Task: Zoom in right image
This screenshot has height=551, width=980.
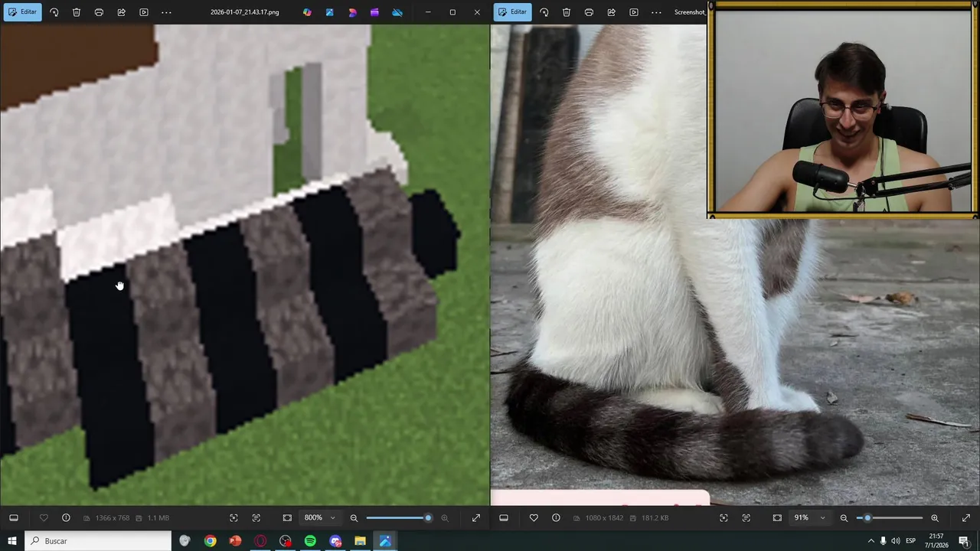Action: coord(935,518)
